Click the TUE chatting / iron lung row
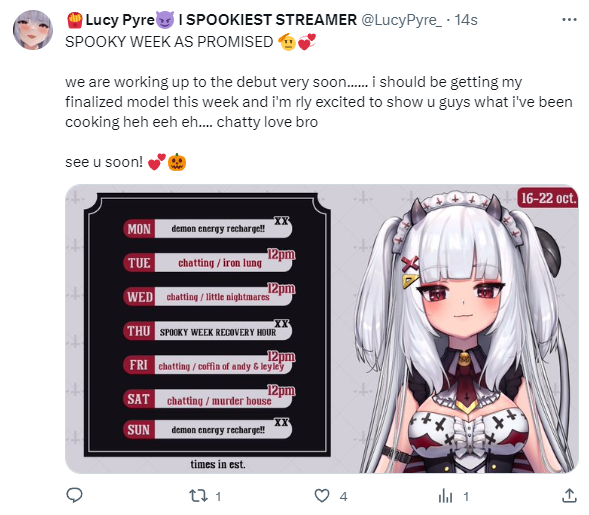 click(208, 262)
